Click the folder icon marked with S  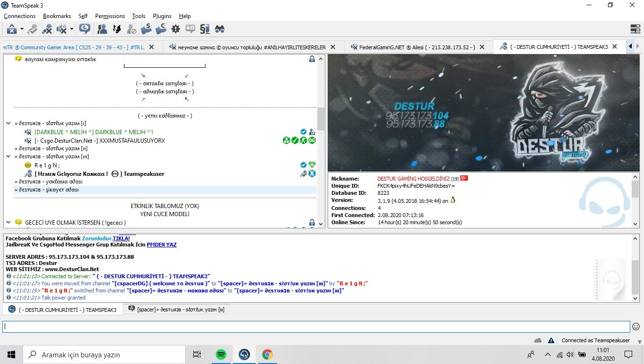(x=146, y=29)
